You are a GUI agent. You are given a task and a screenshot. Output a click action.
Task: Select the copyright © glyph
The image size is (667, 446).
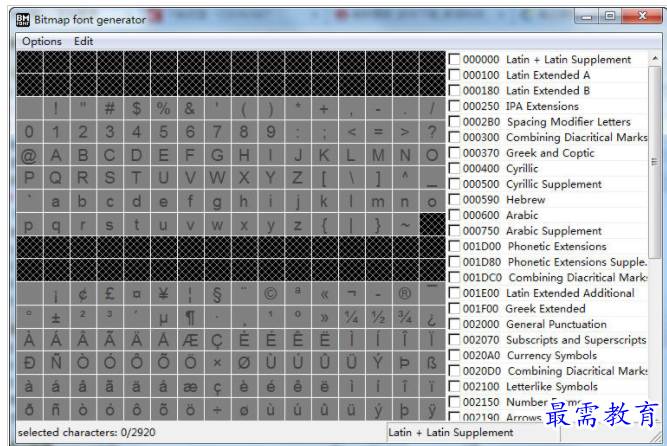coord(271,294)
